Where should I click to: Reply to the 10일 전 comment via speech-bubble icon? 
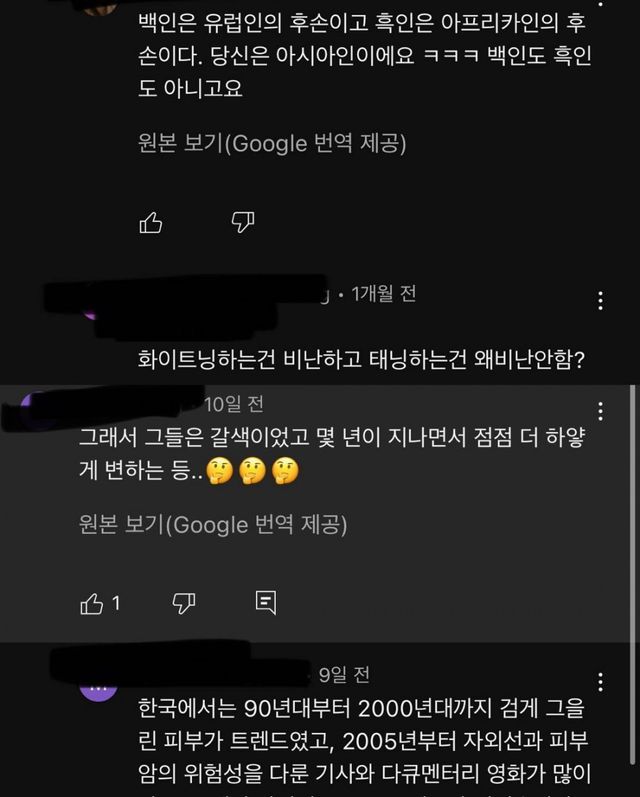[266, 603]
